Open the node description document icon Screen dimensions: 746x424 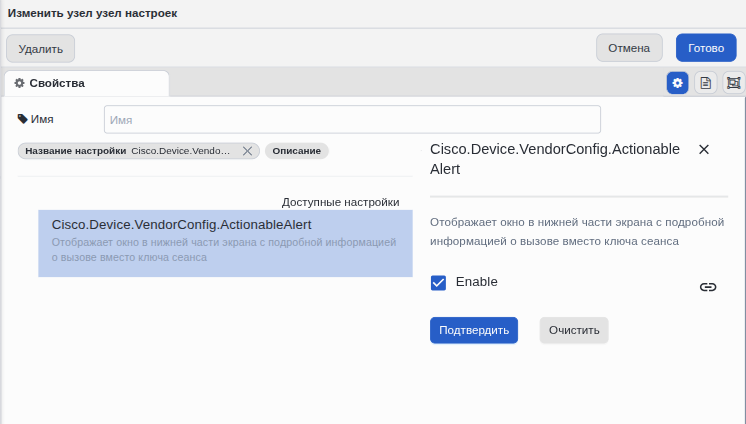[706, 83]
